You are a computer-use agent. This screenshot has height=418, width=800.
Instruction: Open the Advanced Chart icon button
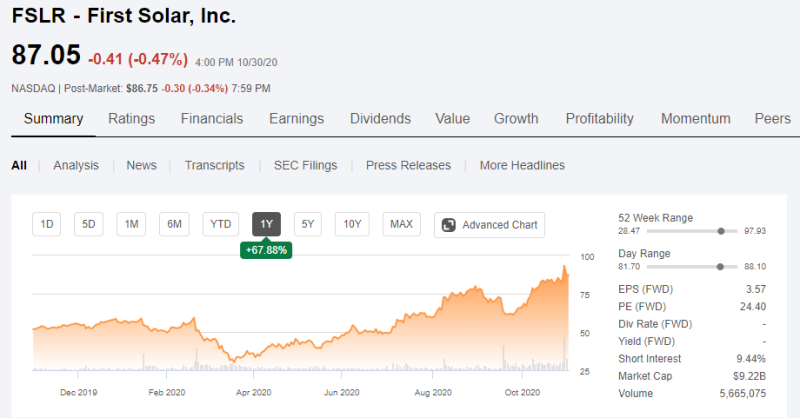click(449, 225)
